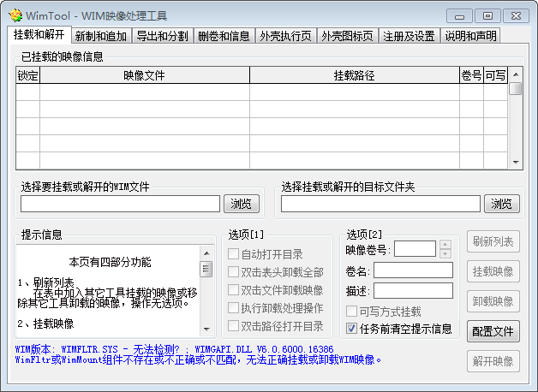Enable 执行卸载处理操作 checkbox

234,308
